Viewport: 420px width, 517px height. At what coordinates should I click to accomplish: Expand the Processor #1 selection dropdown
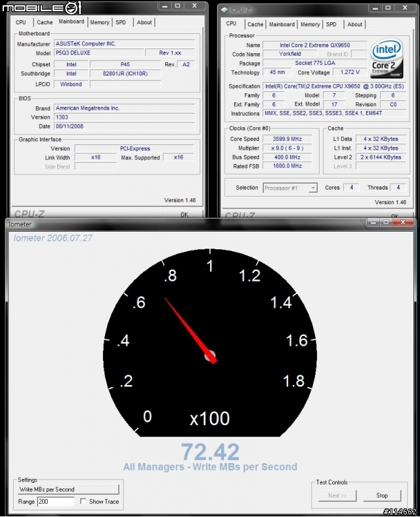coord(313,188)
